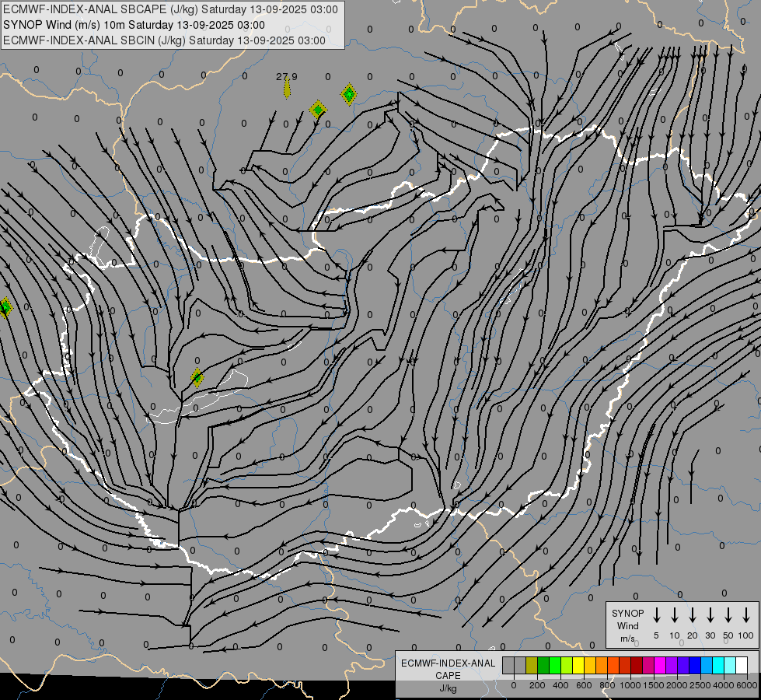
Task: Click the 5 speed label under wind arrows
Action: point(656,635)
